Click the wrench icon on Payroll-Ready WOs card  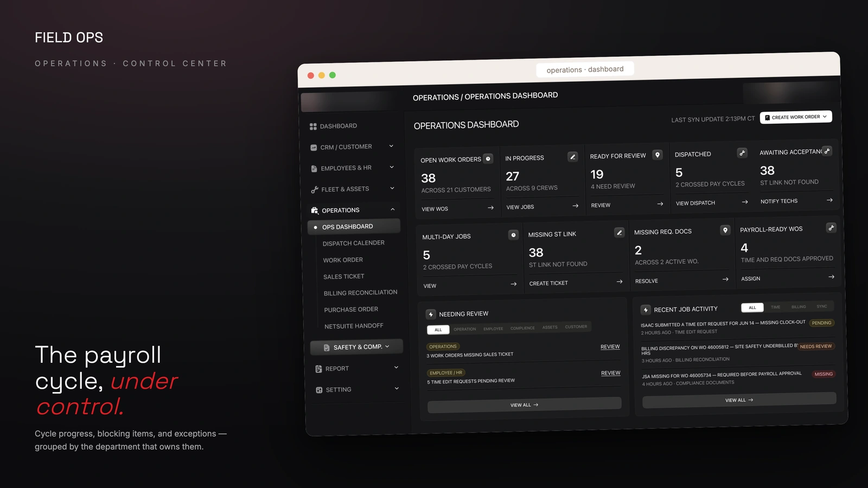pos(831,228)
